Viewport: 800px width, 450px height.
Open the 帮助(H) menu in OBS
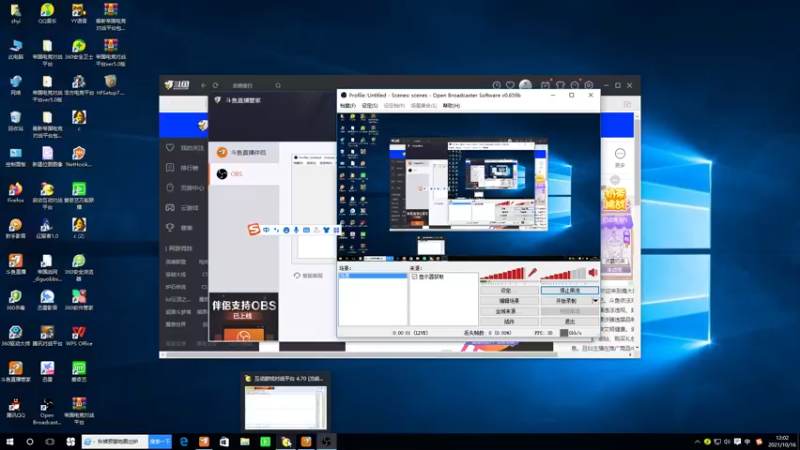[451, 106]
